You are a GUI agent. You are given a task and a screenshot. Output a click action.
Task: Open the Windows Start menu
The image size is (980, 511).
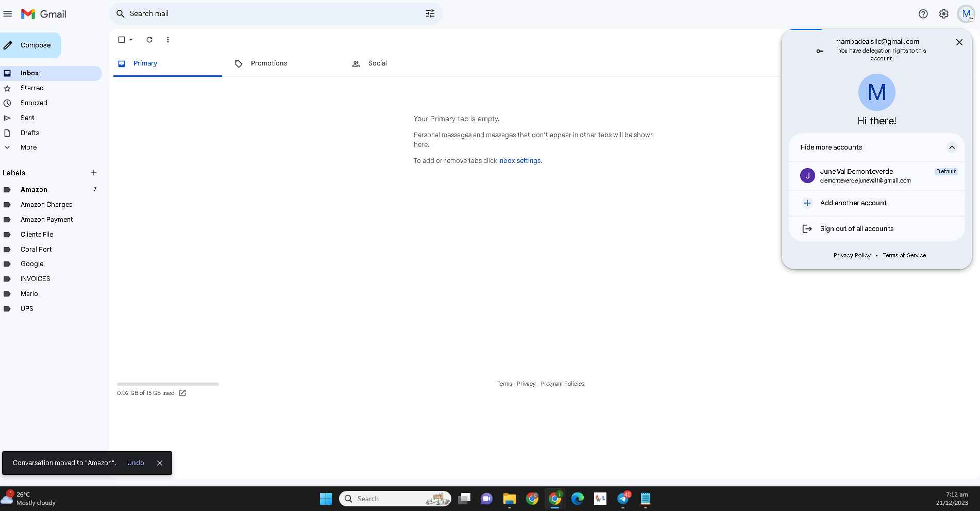click(x=326, y=499)
